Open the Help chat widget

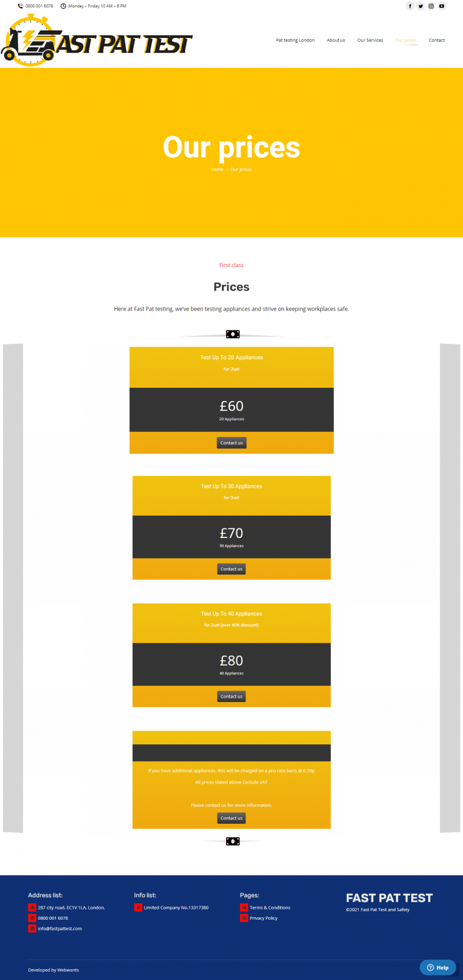pos(438,967)
